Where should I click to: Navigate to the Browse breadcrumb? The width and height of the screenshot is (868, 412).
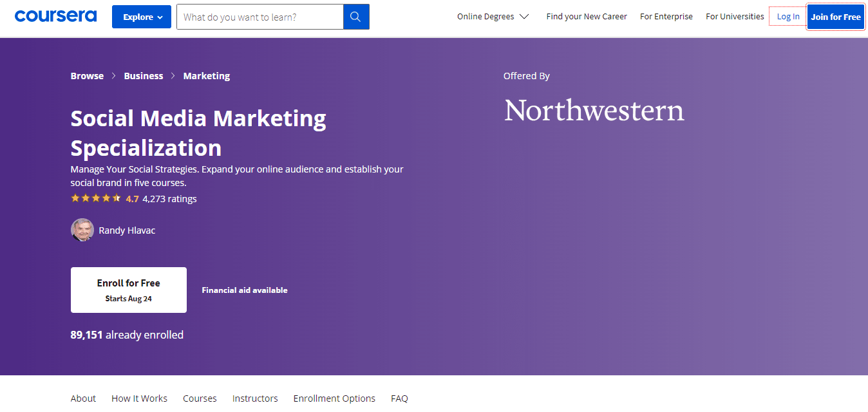(87, 76)
